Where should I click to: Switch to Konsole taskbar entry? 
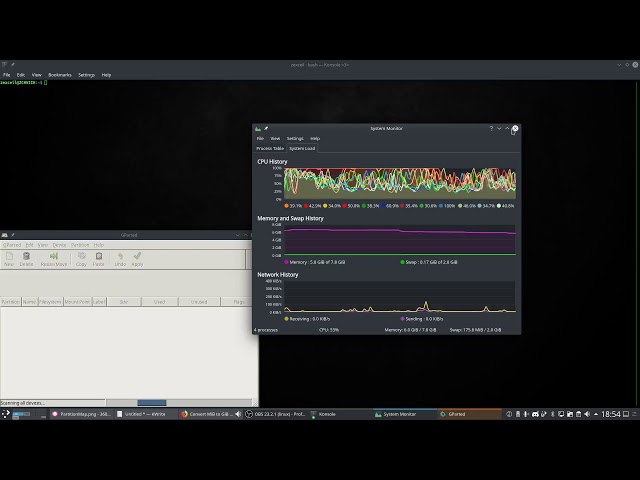341,414
